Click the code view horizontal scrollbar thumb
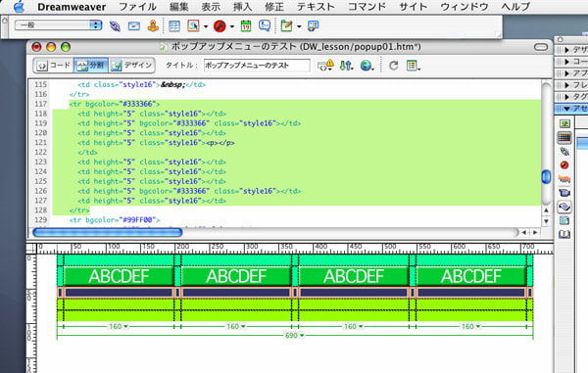 click(x=108, y=232)
